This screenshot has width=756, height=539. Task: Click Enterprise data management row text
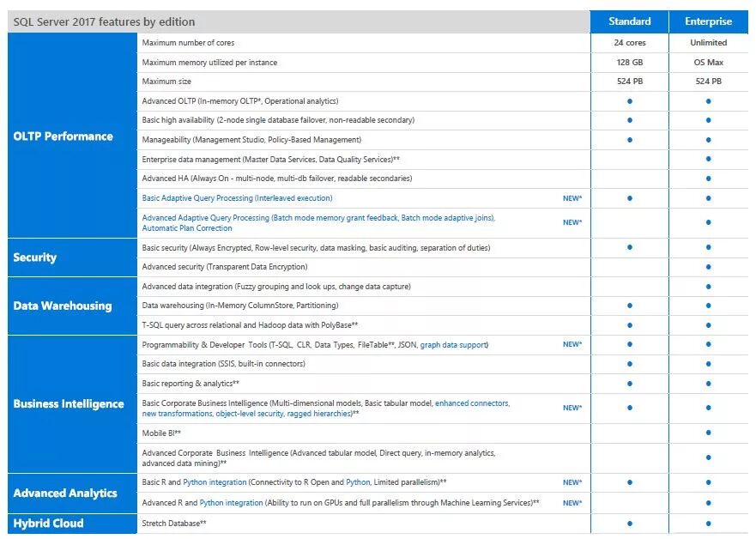point(270,160)
